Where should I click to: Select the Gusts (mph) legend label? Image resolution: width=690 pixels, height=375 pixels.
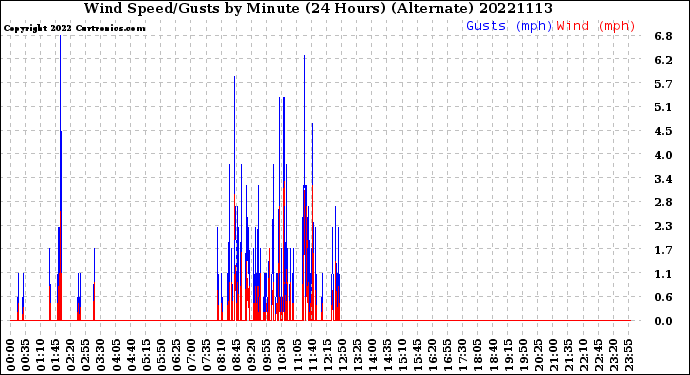tap(509, 26)
